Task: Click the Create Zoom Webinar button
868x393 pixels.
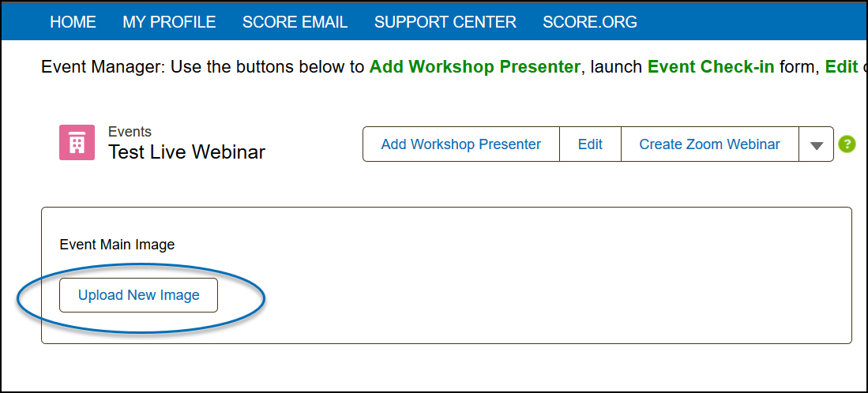Action: [x=709, y=144]
